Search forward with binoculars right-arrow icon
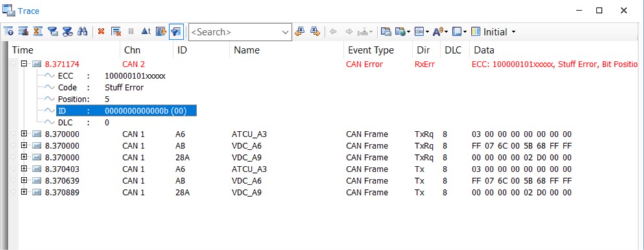 point(315,32)
